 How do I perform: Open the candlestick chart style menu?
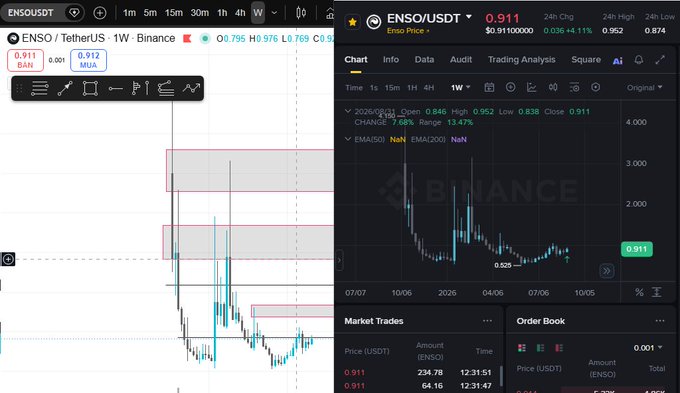[x=301, y=13]
